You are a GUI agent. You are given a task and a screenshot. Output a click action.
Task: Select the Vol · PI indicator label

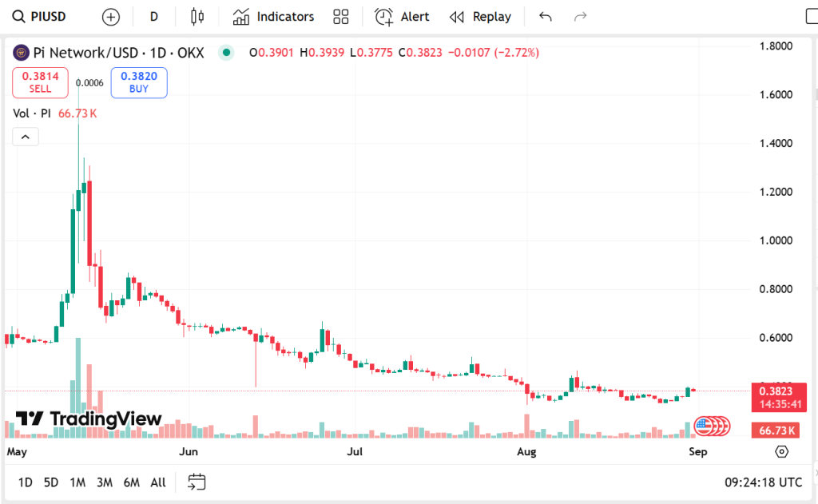click(32, 113)
